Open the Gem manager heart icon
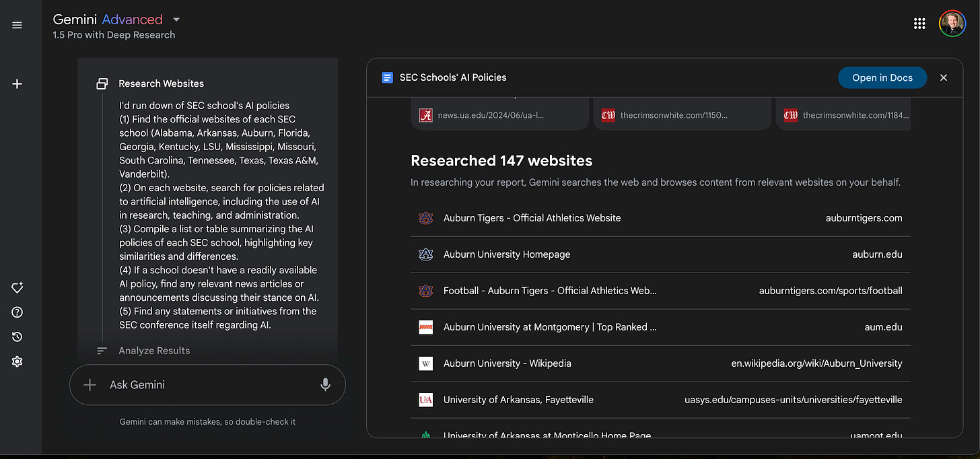980x459 pixels. pyautogui.click(x=17, y=287)
